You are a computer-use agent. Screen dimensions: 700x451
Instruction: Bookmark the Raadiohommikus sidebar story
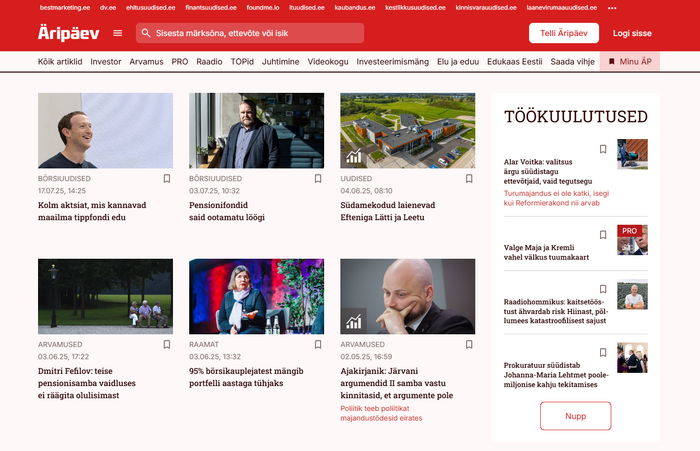[x=603, y=293]
